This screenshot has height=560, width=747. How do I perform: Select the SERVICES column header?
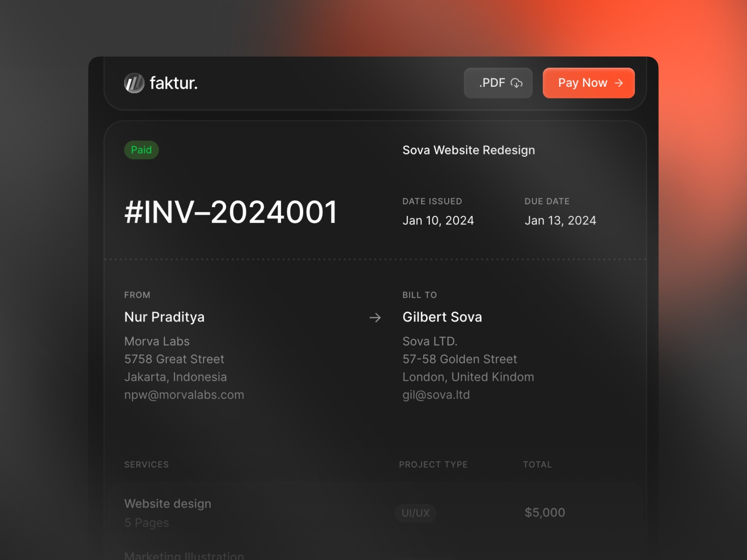pos(146,464)
